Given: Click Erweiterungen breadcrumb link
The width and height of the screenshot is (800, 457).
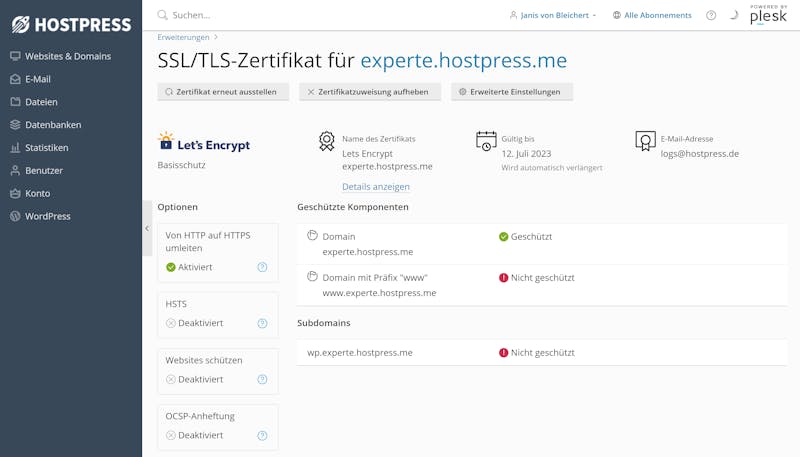Looking at the screenshot, I should pos(183,37).
